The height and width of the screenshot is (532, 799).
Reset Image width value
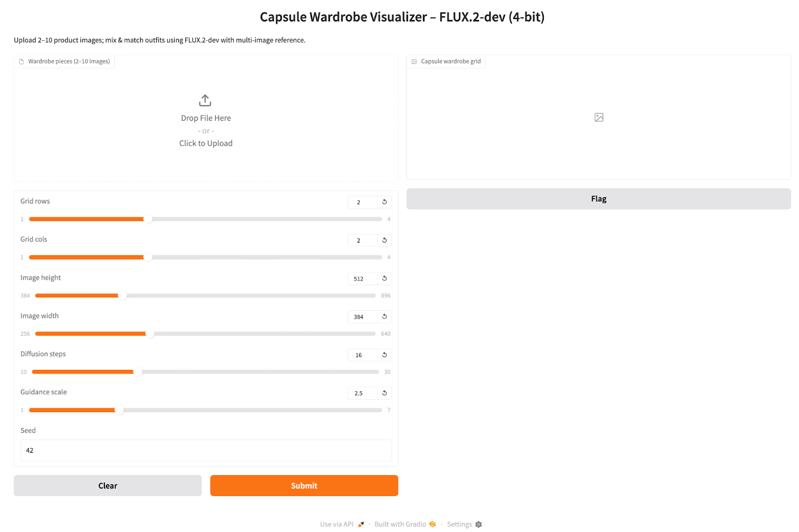tap(385, 317)
